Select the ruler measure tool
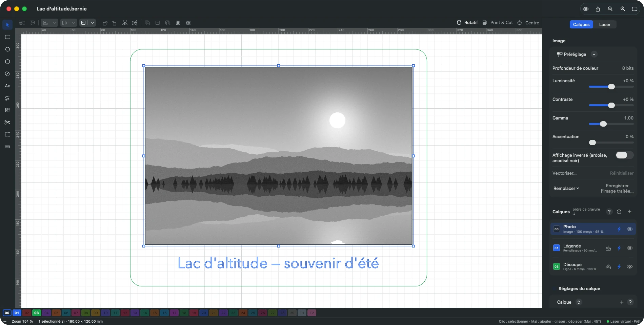This screenshot has width=644, height=325. [x=7, y=147]
